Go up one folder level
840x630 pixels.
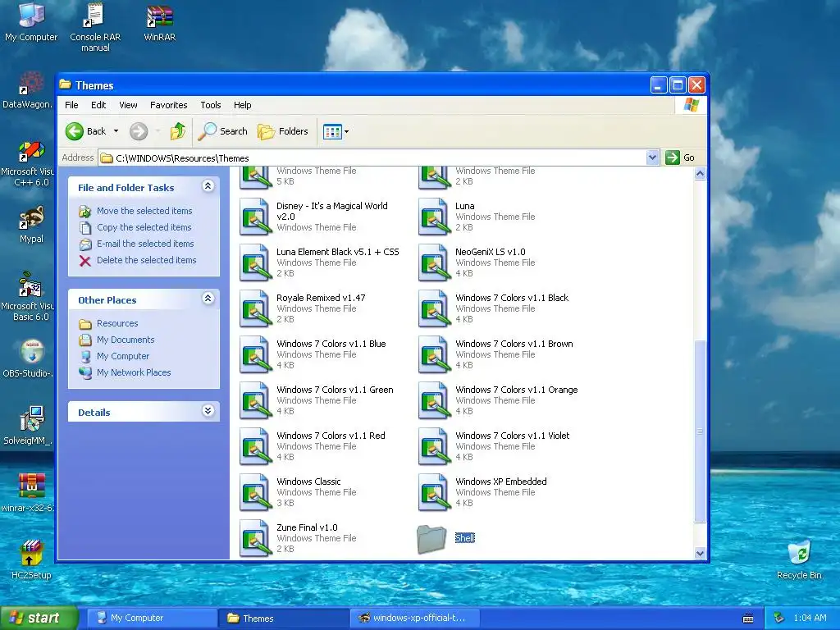(x=178, y=131)
